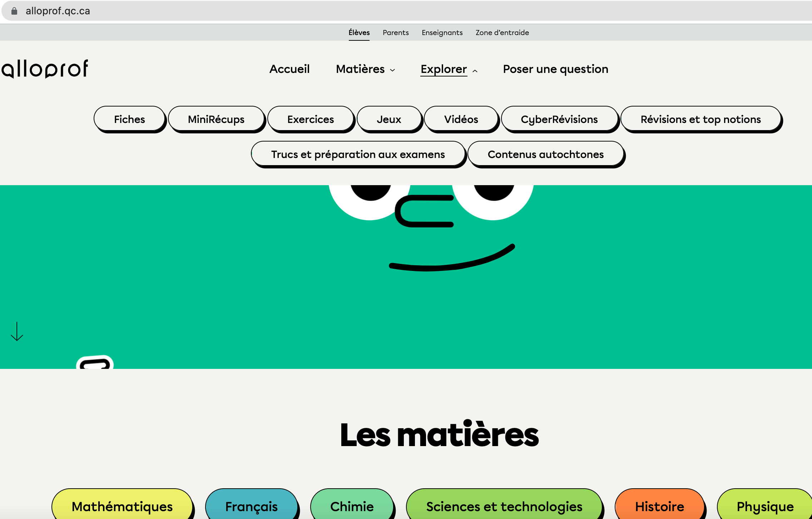Click the lock icon in address bar
This screenshot has height=519, width=812.
pos(14,11)
